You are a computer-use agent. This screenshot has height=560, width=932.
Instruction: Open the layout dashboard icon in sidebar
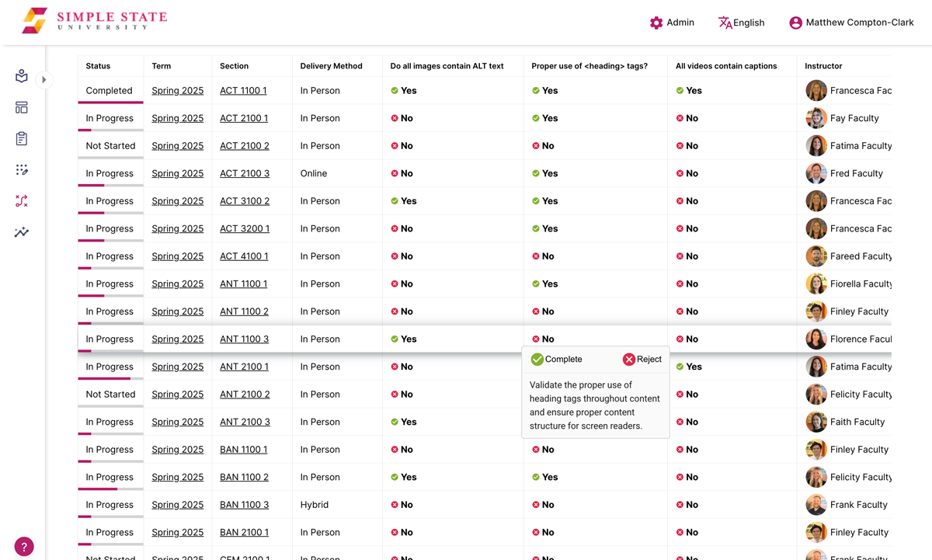coord(22,107)
